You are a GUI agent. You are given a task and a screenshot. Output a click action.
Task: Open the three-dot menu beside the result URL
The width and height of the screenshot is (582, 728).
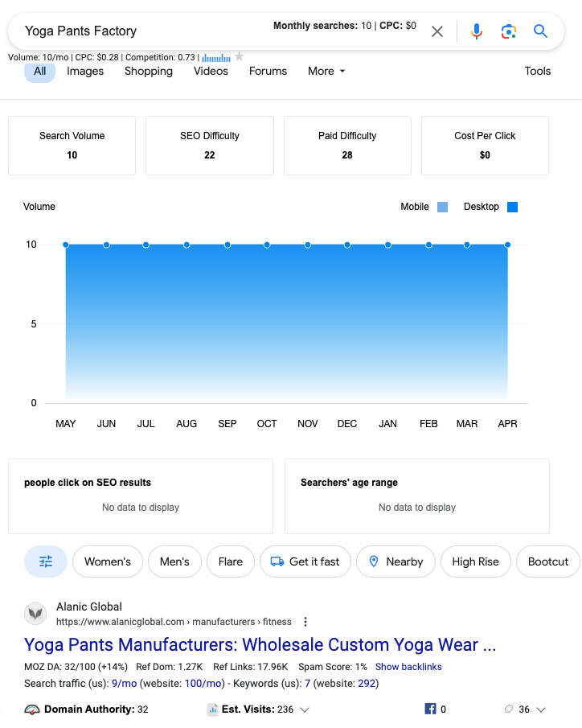click(305, 622)
